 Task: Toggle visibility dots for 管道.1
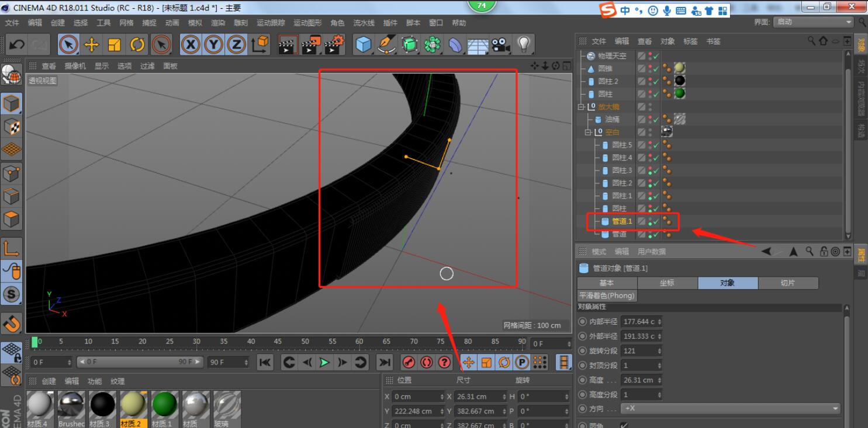pos(650,221)
